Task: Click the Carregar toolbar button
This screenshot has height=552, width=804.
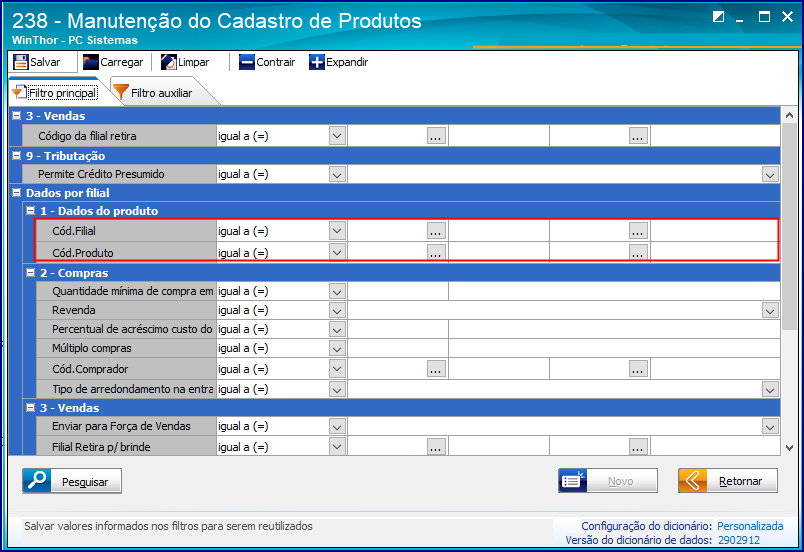Action: (113, 62)
